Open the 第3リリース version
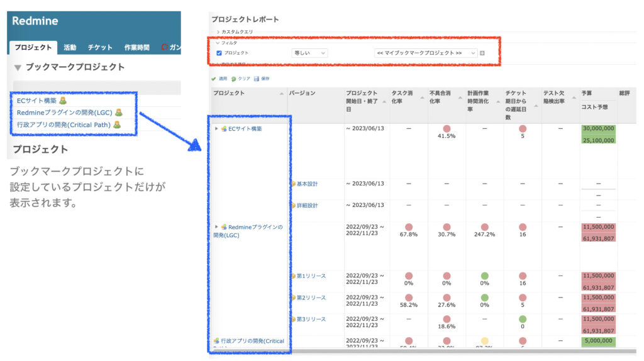Viewport: 644px width, 361px height. pos(311,319)
